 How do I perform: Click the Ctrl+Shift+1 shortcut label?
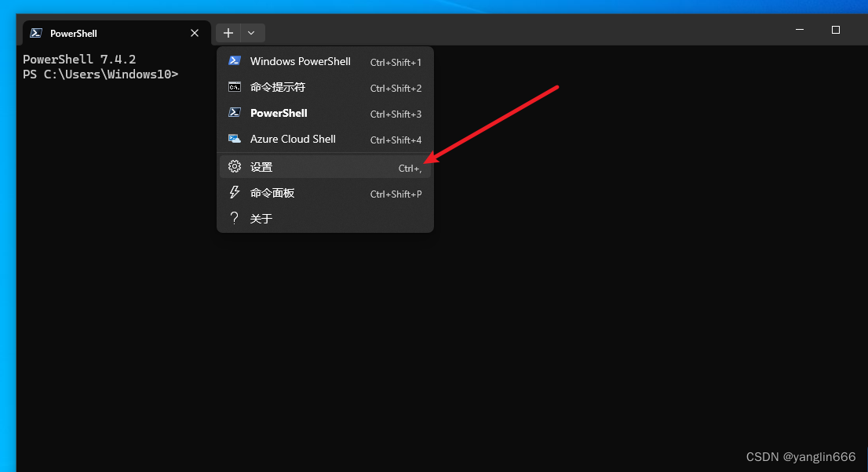[396, 63]
